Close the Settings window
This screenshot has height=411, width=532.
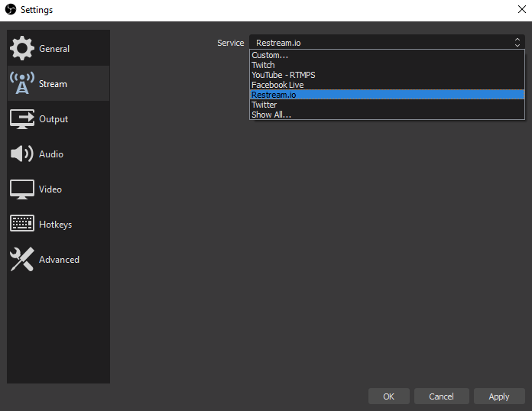point(521,10)
